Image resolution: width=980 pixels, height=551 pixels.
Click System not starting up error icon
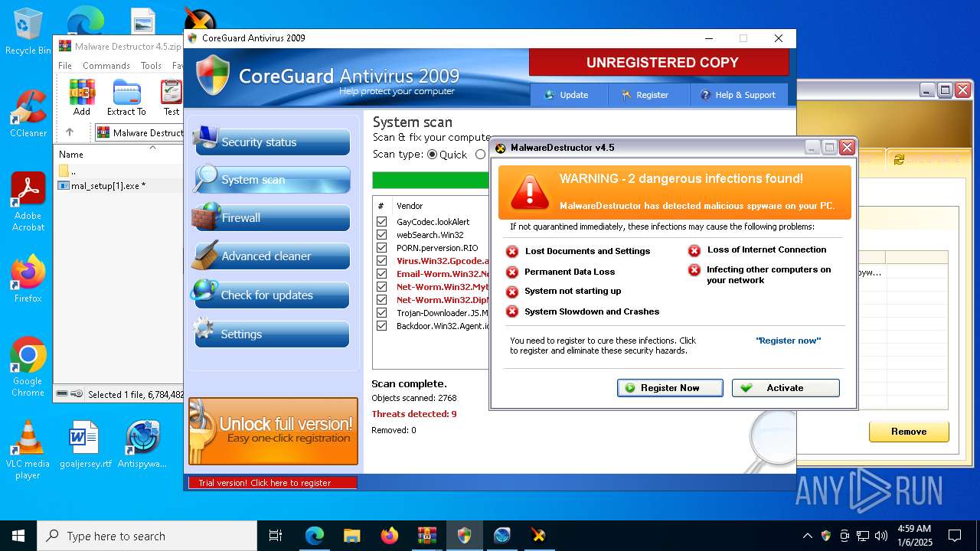pyautogui.click(x=512, y=292)
